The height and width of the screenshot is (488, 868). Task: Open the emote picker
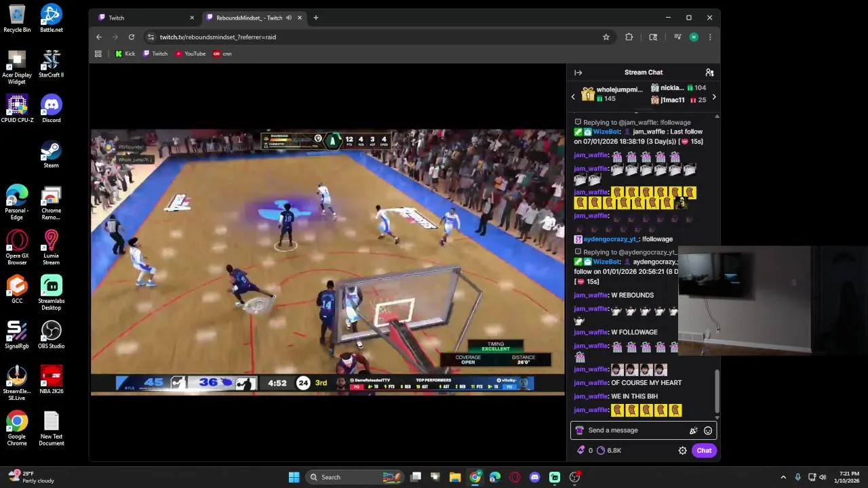pyautogui.click(x=708, y=430)
